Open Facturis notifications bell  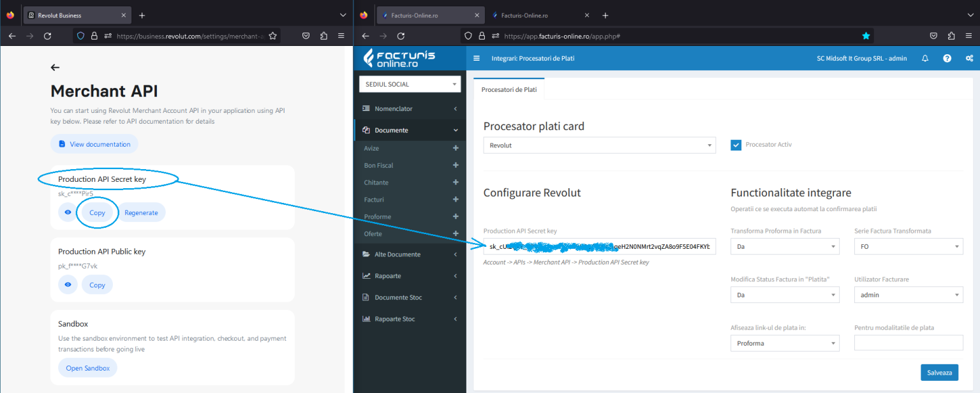pos(925,59)
